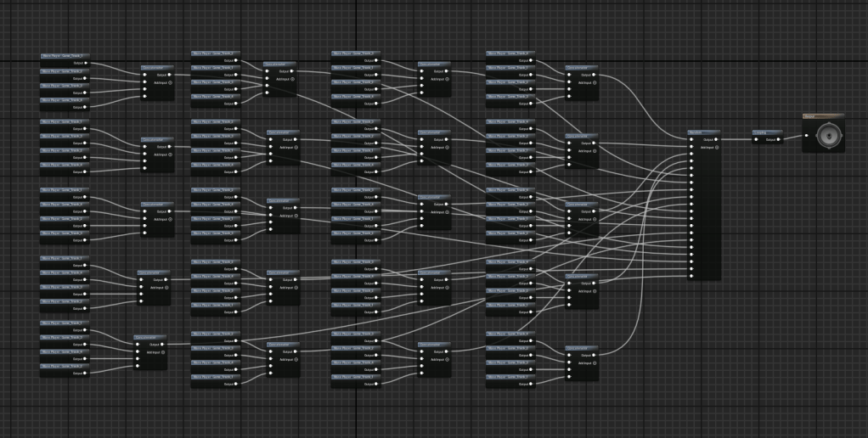This screenshot has height=438, width=868.
Task: Click Add Input on the top-left Concatenator node
Action: click(x=169, y=82)
